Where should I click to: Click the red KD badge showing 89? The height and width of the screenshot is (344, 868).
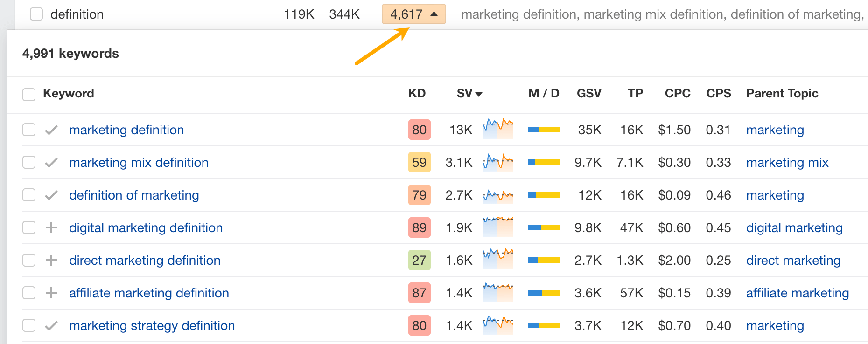coord(419,227)
